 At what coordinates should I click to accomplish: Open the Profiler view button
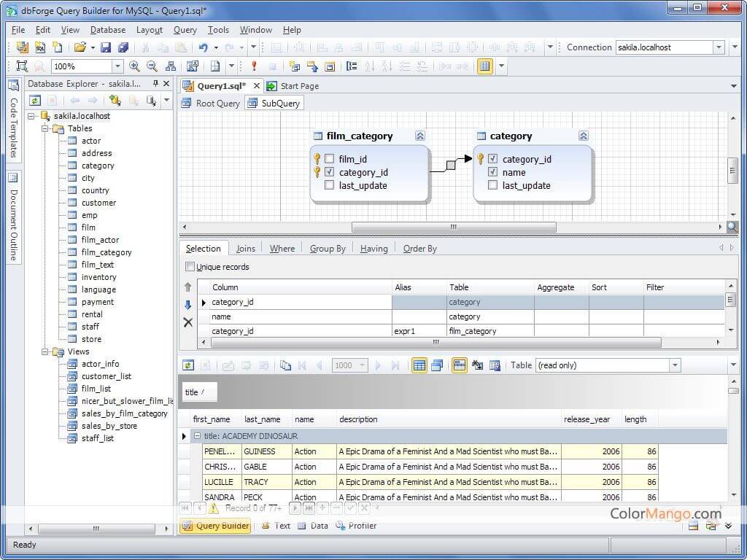pyautogui.click(x=356, y=525)
